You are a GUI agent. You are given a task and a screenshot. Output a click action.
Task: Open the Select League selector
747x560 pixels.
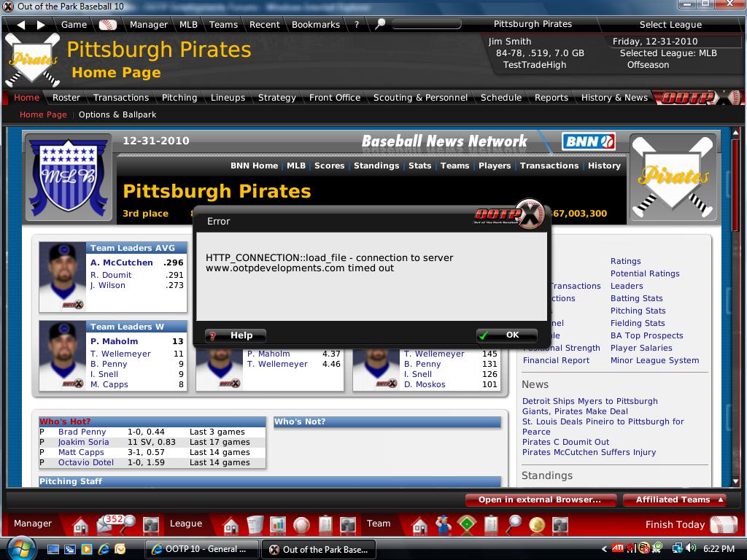click(670, 25)
